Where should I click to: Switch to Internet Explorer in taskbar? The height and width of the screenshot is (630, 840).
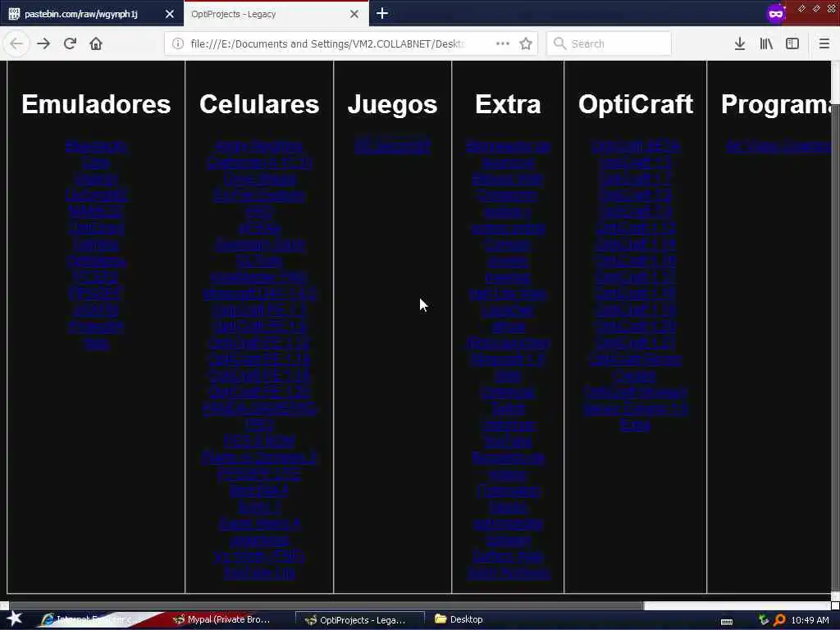(x=91, y=620)
